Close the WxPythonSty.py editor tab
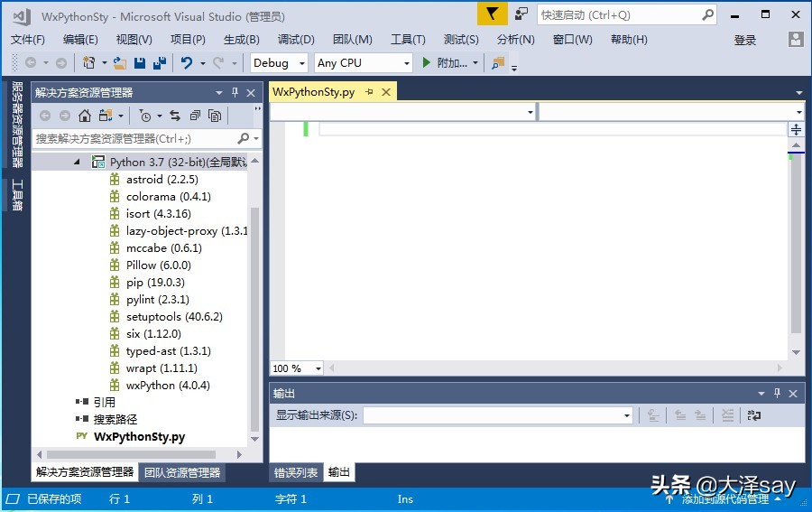Viewport: 812px width, 512px height. [386, 92]
